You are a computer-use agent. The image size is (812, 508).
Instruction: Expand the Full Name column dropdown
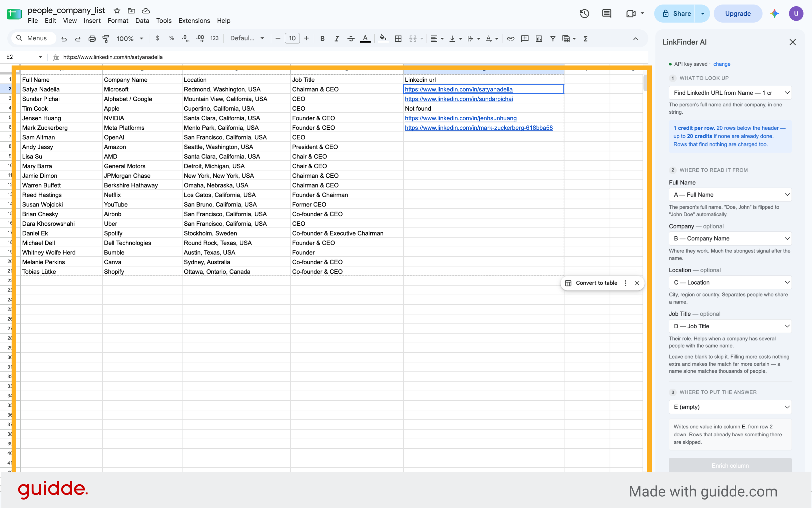(730, 195)
